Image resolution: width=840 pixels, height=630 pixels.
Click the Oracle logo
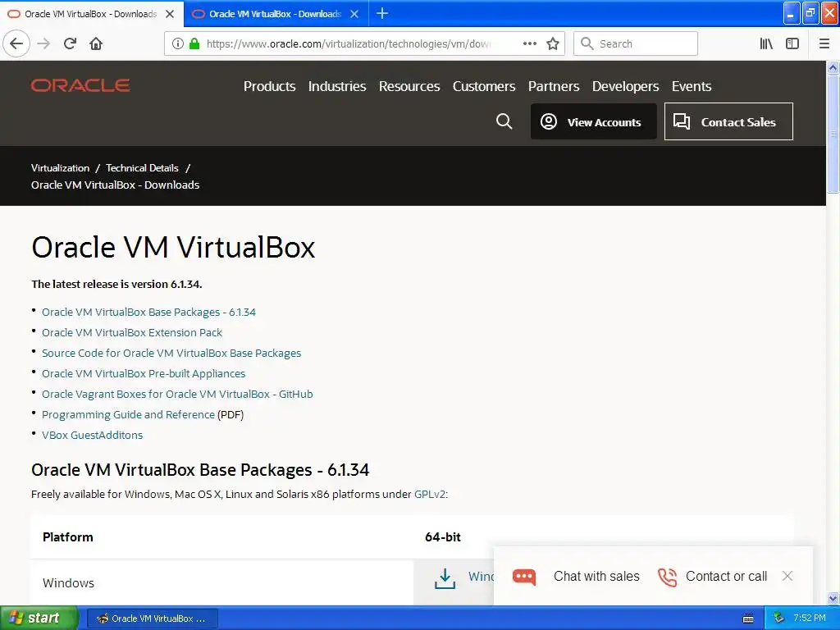click(x=80, y=85)
